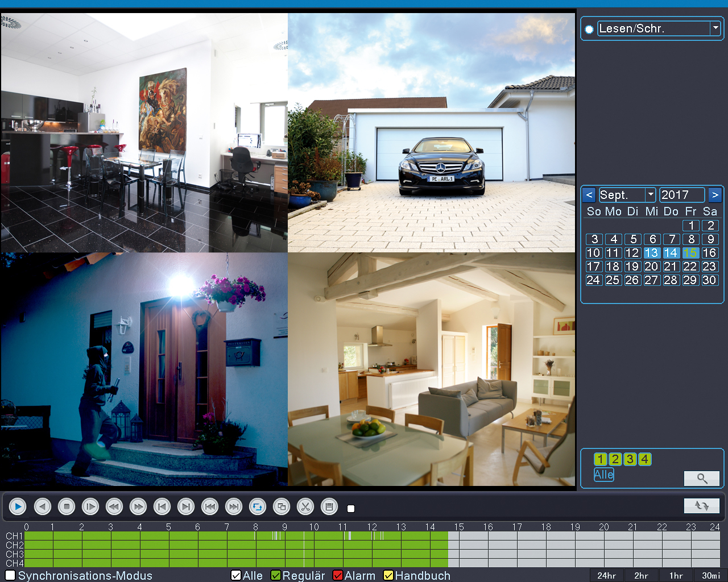Click the magnifier search button
728x582 pixels.
click(x=702, y=479)
